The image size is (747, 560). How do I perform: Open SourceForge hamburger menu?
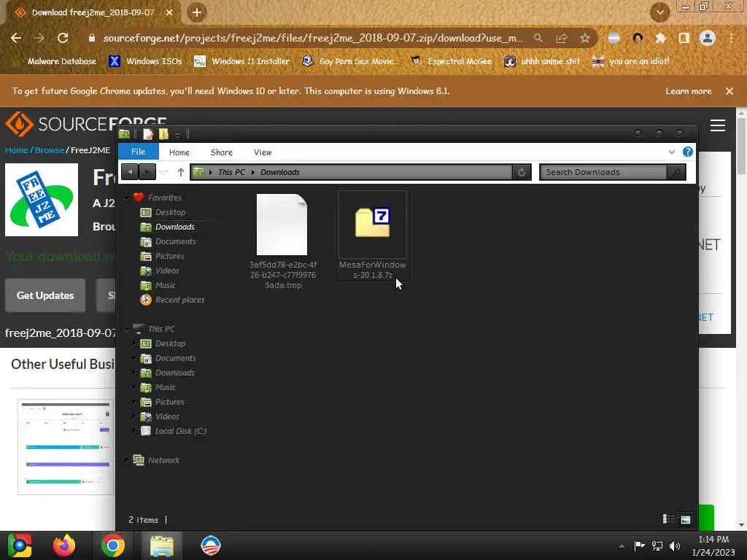(x=718, y=125)
